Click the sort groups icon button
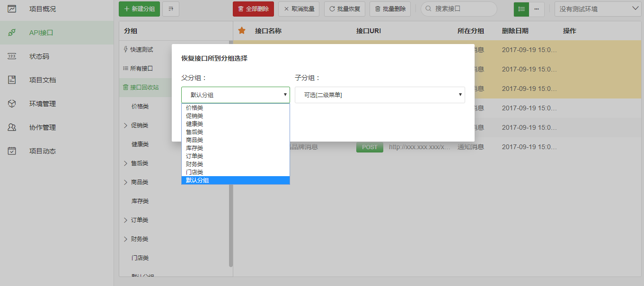This screenshot has height=286, width=644. click(x=170, y=9)
